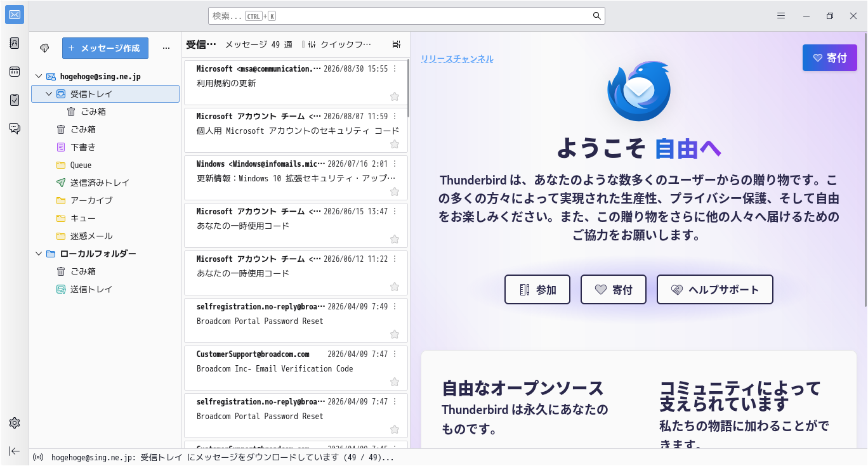Open the Calendar space in sidebar
This screenshot has height=466, width=868.
pos(15,72)
